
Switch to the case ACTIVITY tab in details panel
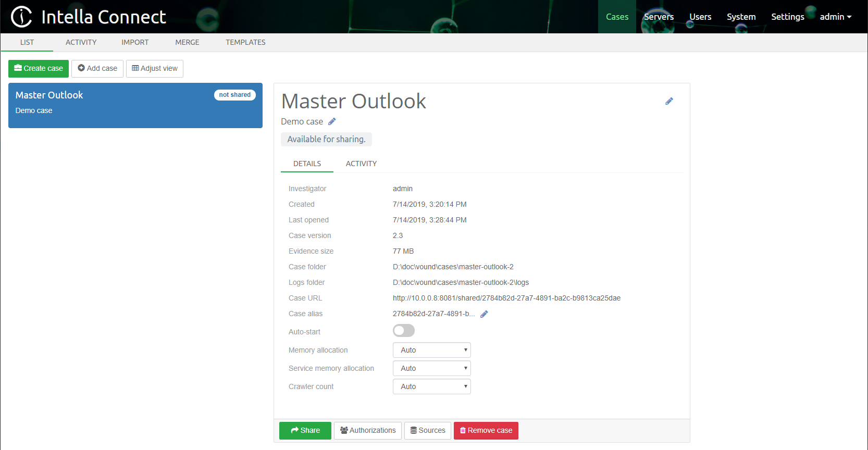(x=361, y=164)
